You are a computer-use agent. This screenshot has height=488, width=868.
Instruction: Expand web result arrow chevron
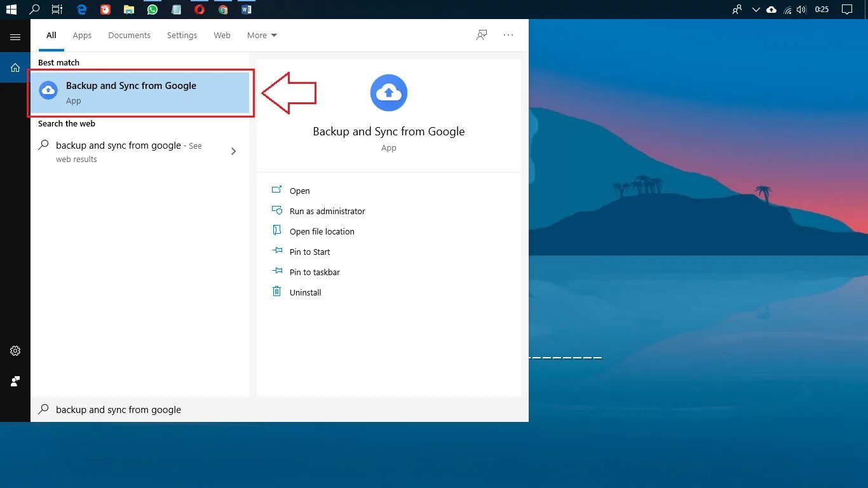233,151
